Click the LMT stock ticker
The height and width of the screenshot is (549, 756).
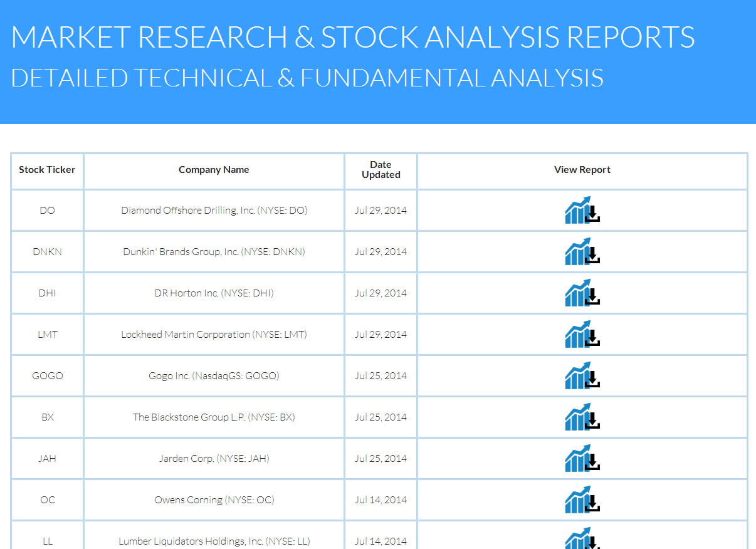coord(47,335)
